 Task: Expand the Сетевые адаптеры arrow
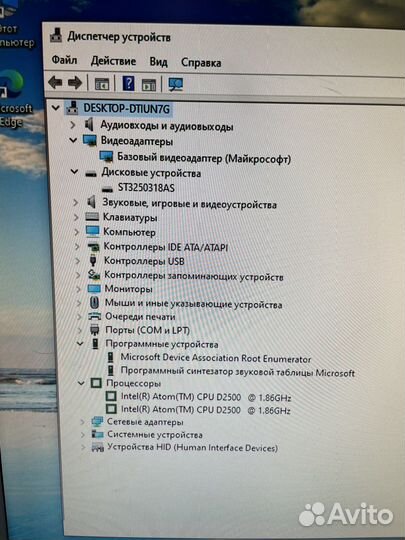[x=82, y=422]
